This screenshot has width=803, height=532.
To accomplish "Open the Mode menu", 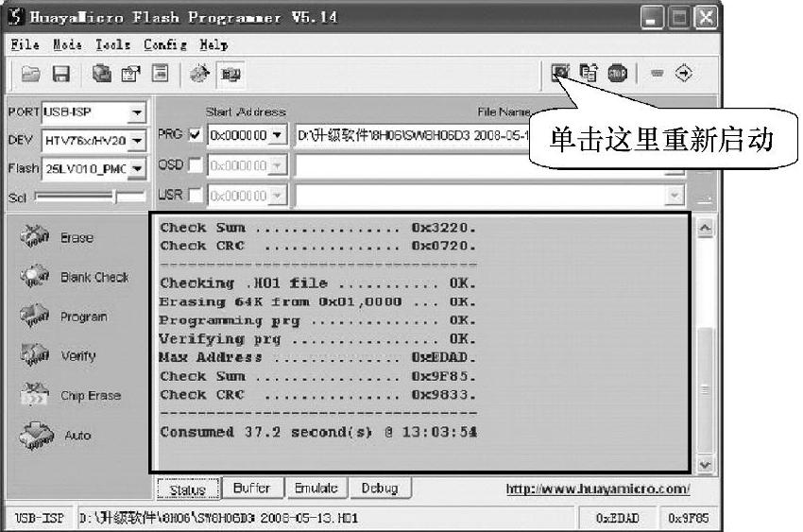I will pos(67,45).
